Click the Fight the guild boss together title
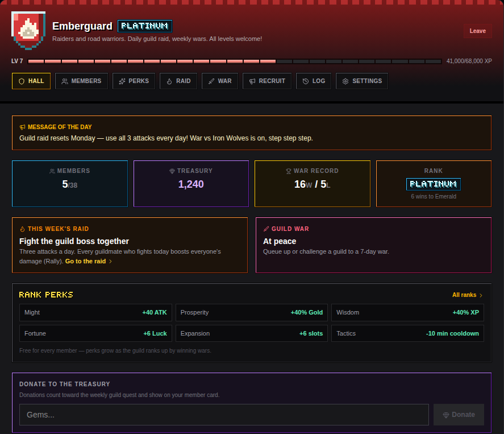The image size is (504, 434). [74, 241]
